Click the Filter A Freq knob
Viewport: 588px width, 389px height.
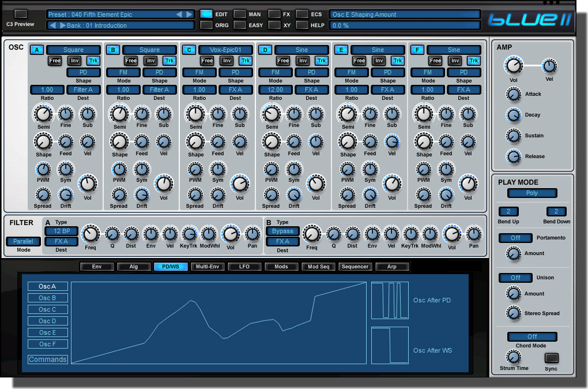tap(91, 234)
